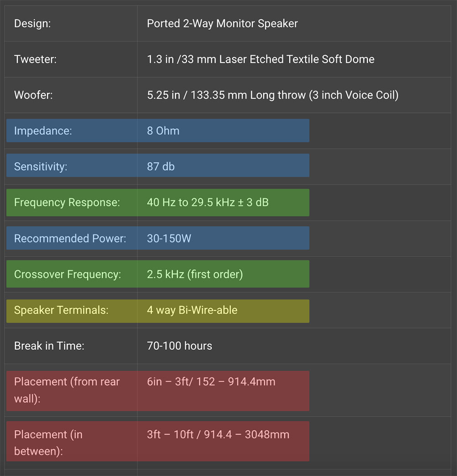Viewport: 457px width, 476px height.
Task: Select the 'Tweeter:' row label
Action: click(x=35, y=59)
